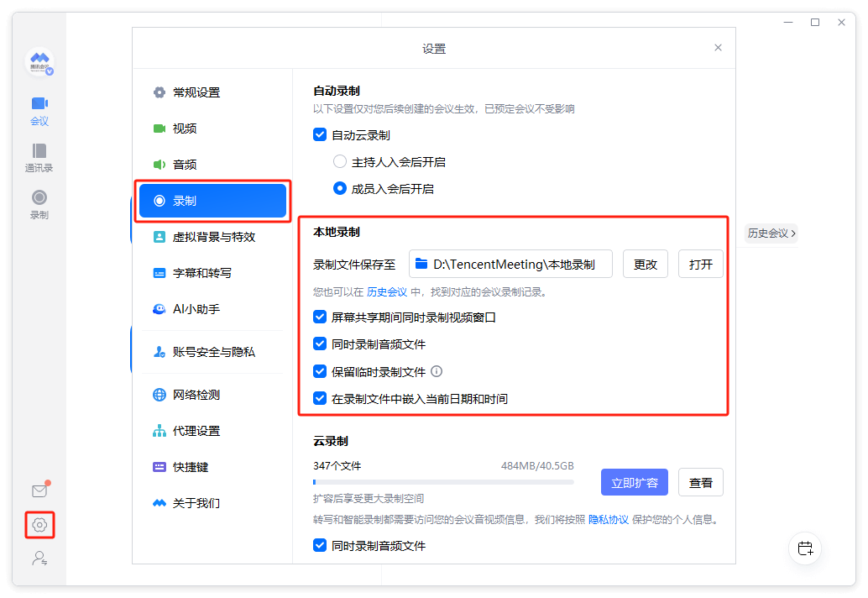Toggle 同时录制音频文件 under 云录制
This screenshot has height=598, width=868.
click(319, 545)
